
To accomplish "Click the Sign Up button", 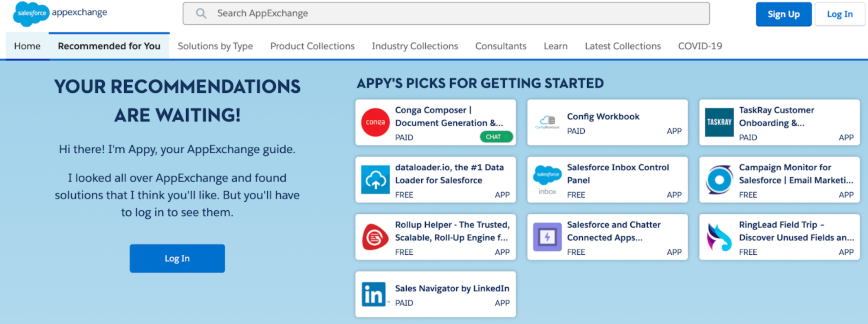I will (784, 14).
